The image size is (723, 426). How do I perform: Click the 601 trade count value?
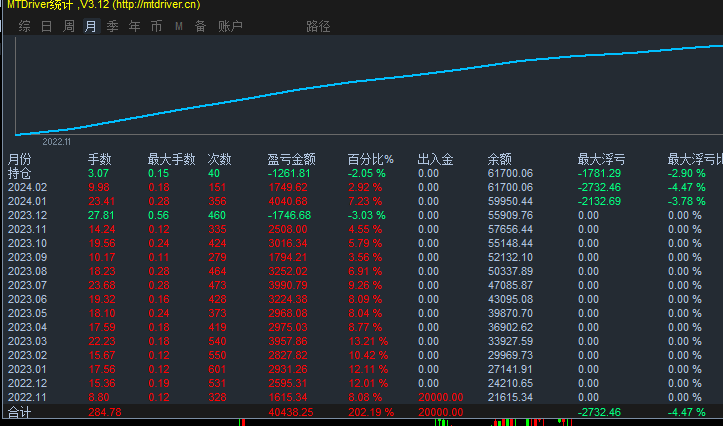click(x=217, y=369)
